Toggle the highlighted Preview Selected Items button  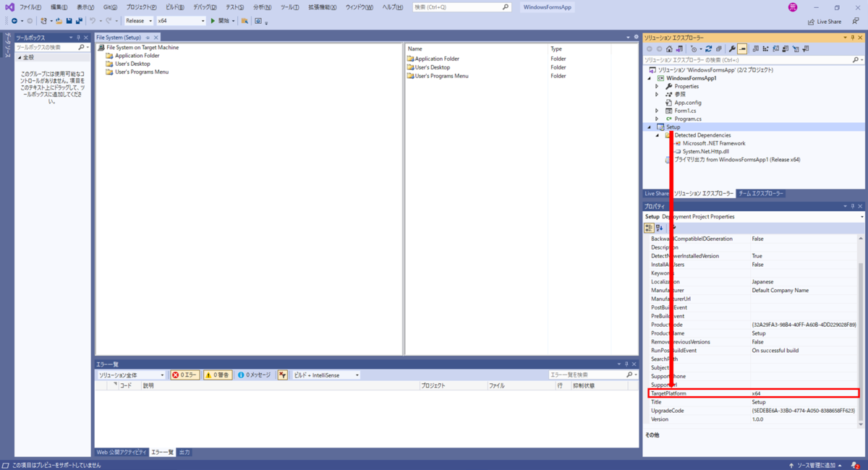click(x=742, y=49)
